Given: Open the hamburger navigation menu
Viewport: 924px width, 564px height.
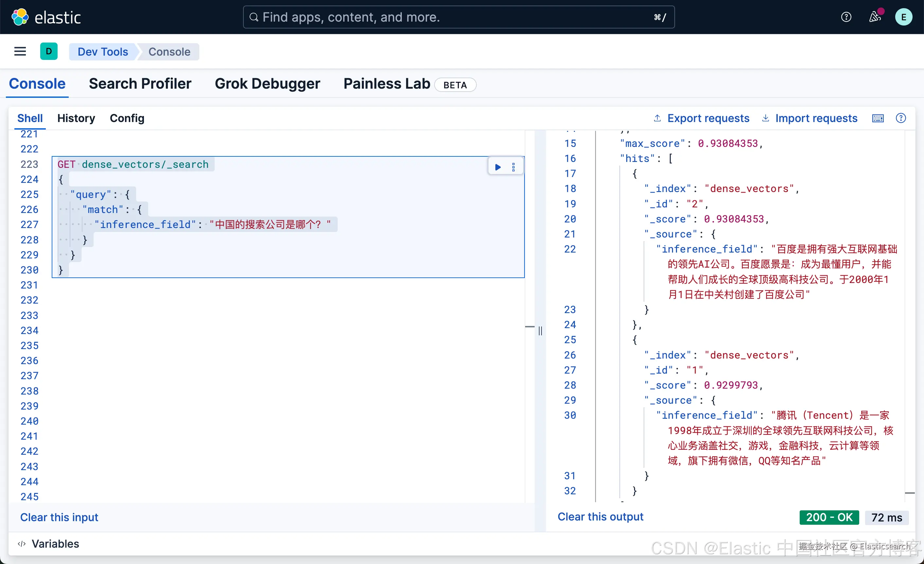Looking at the screenshot, I should (20, 51).
